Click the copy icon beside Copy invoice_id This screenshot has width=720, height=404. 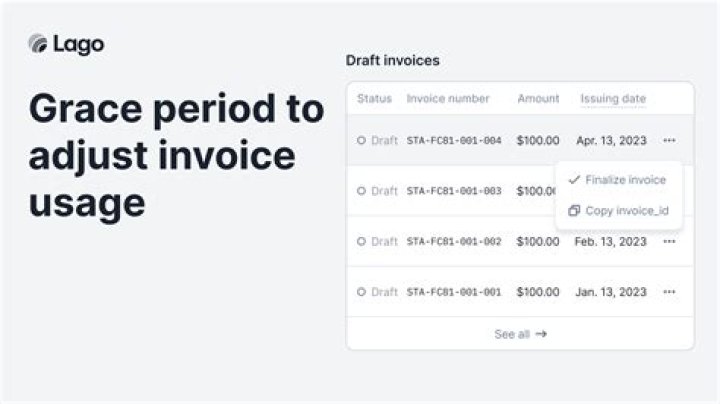[574, 211]
